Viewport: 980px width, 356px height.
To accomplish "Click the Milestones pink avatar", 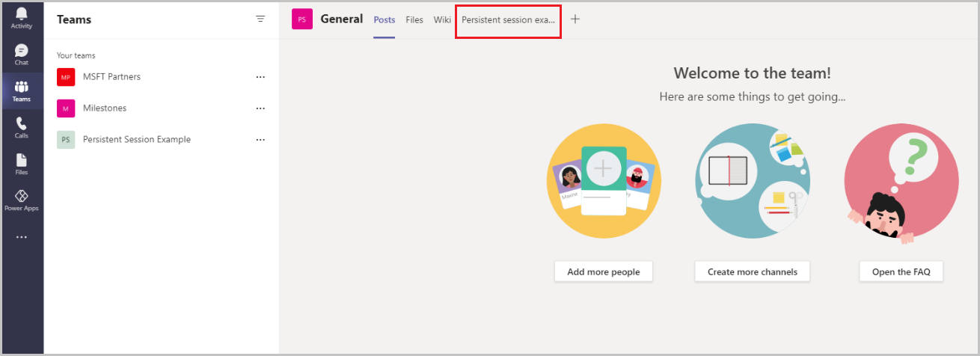I will click(x=66, y=108).
